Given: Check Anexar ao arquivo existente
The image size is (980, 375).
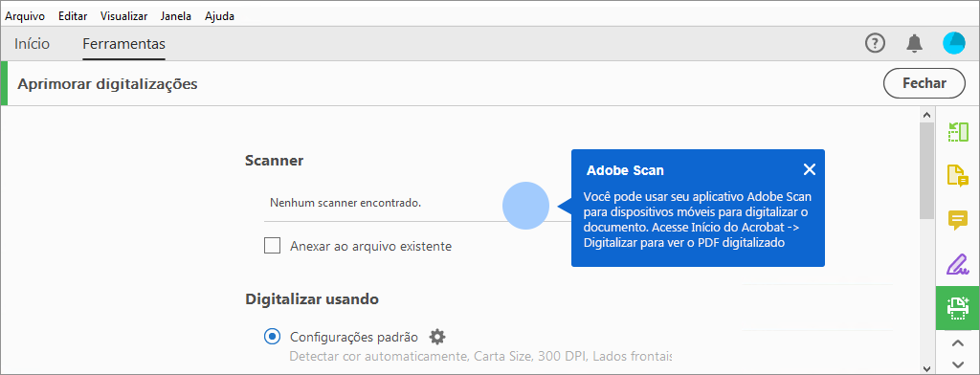Looking at the screenshot, I should pos(272,246).
